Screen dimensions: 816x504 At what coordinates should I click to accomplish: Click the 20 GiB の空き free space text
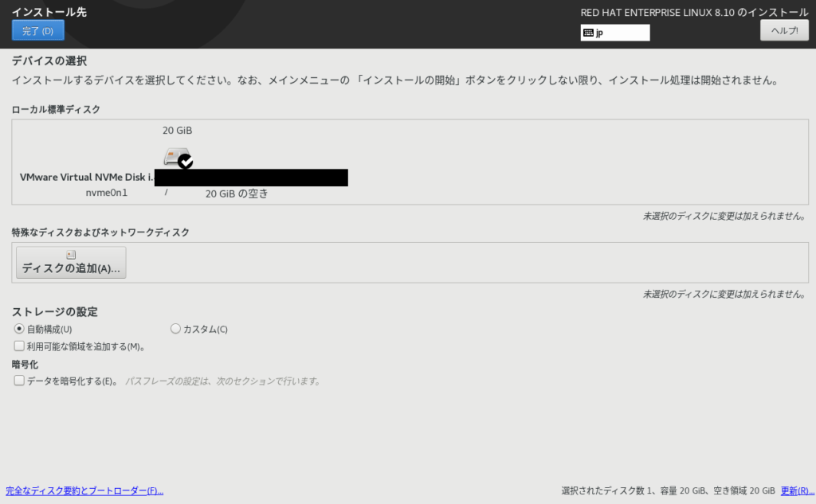point(237,193)
